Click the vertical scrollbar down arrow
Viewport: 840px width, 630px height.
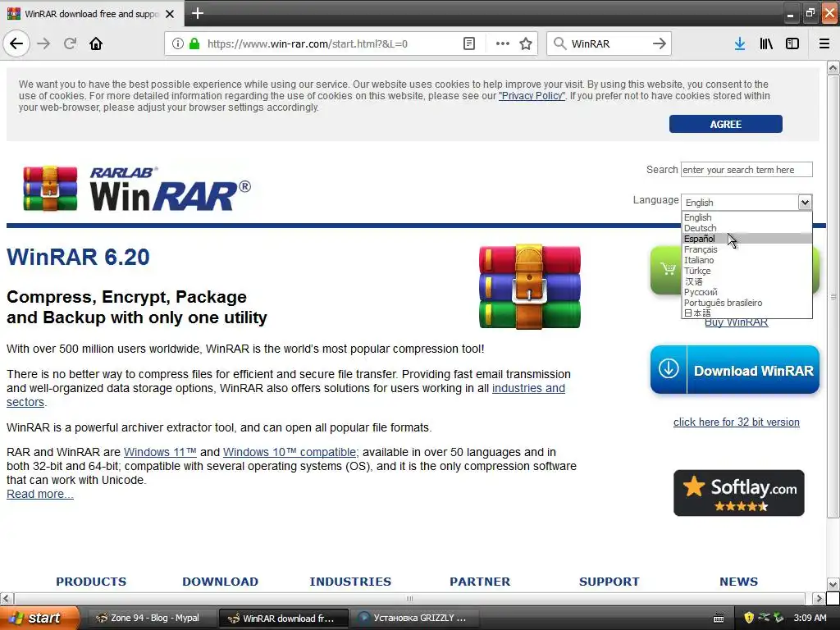click(833, 584)
